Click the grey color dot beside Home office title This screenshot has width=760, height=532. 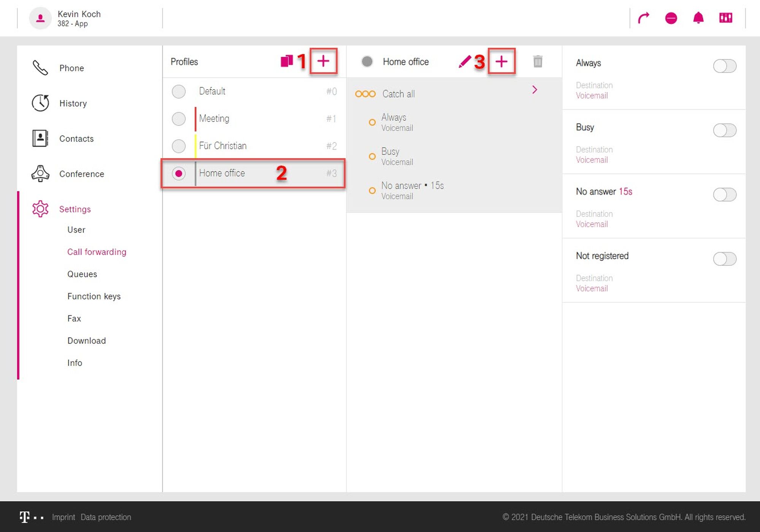point(367,62)
